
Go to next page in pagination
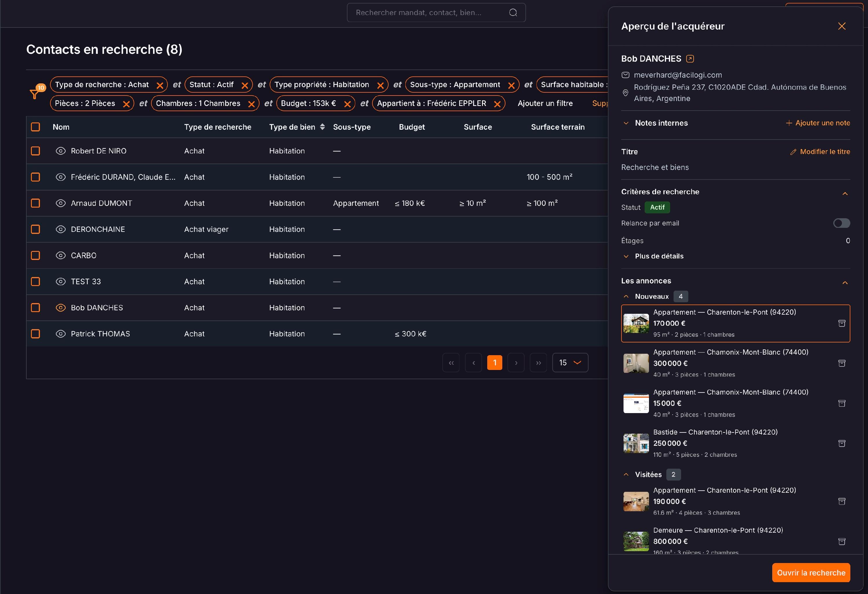(x=516, y=362)
